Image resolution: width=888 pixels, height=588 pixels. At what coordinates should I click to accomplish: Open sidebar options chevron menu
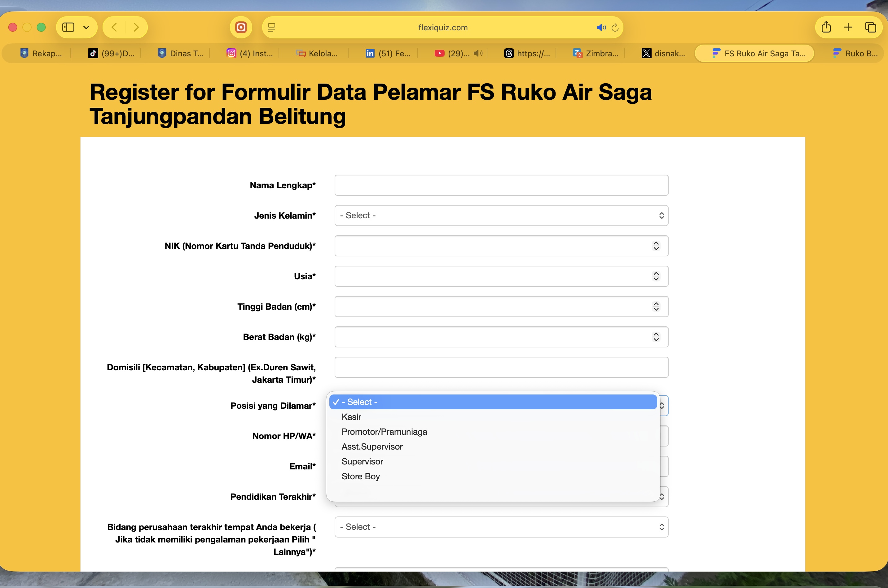pyautogui.click(x=86, y=27)
